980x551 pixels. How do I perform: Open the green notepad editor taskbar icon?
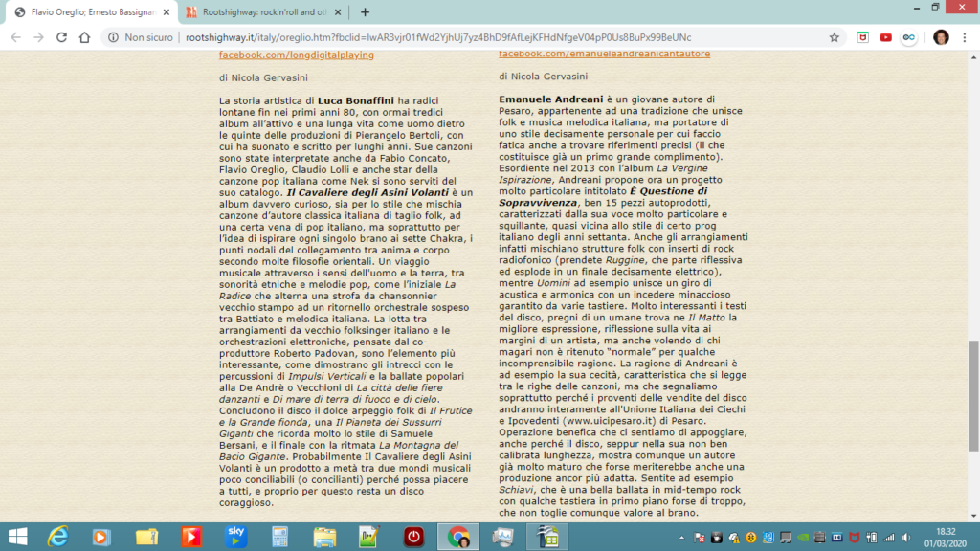coord(368,537)
